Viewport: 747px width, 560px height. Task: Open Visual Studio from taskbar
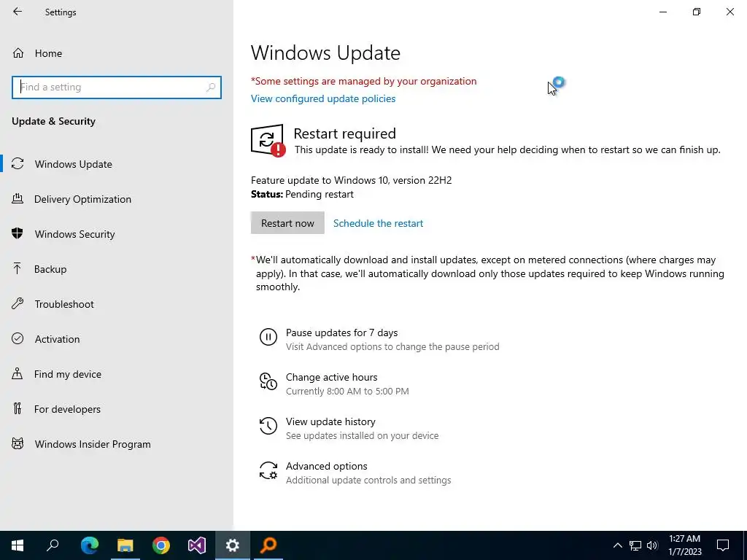pos(197,545)
